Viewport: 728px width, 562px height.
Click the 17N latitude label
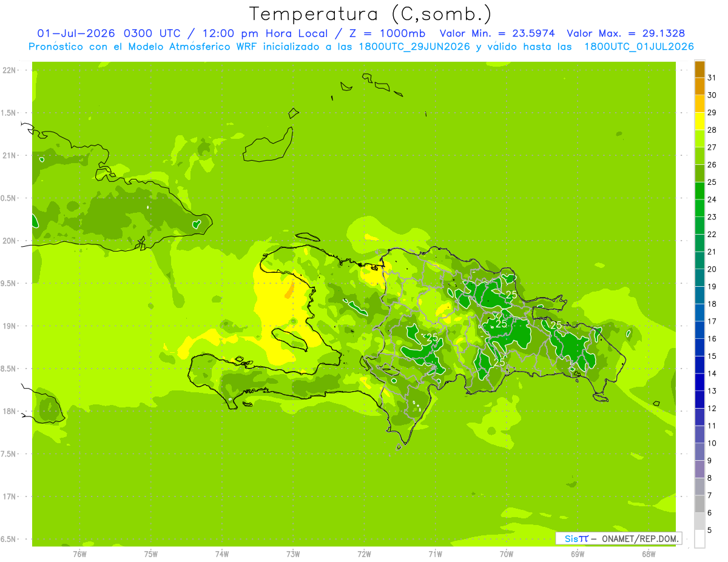click(x=10, y=497)
